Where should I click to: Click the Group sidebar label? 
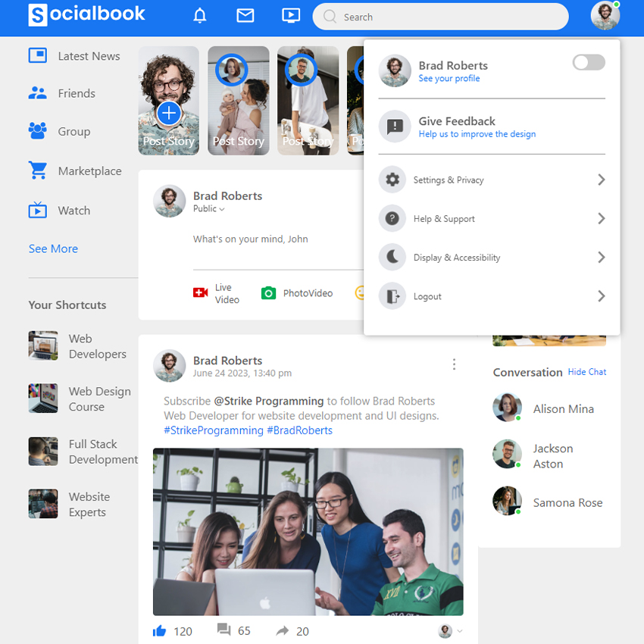[x=74, y=131]
